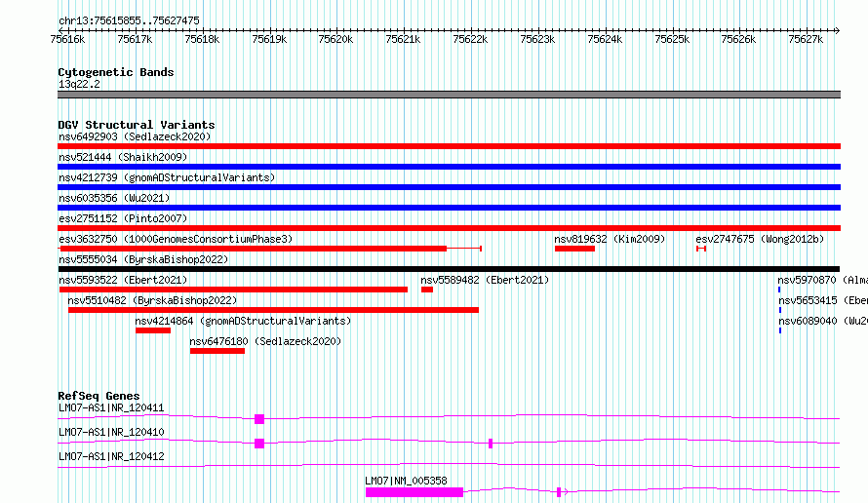Click the label nsv819632 (Kim2009)
This screenshot has width=868, height=503.
[610, 239]
